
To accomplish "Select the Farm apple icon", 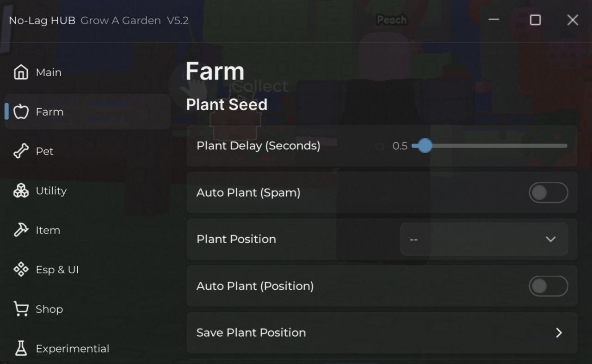I will pos(21,112).
